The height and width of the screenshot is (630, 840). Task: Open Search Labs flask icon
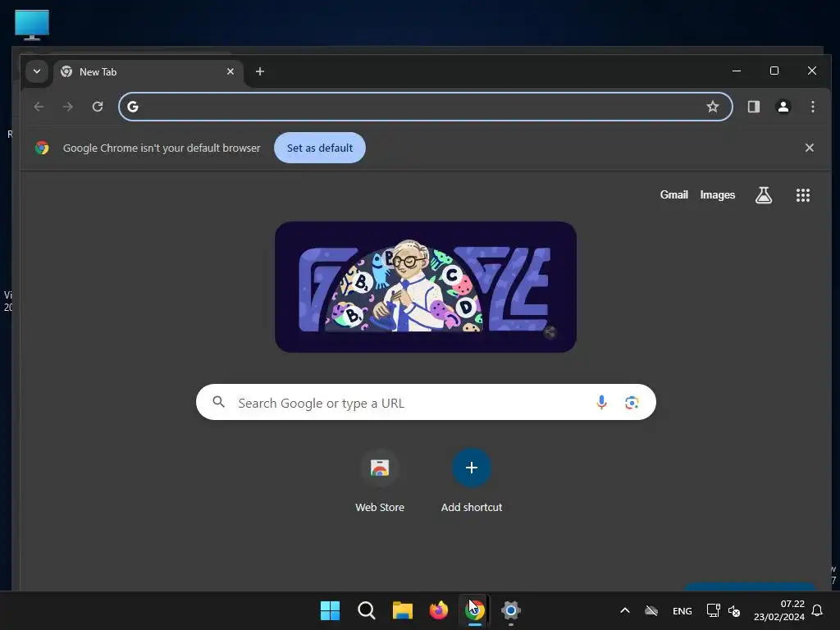pyautogui.click(x=764, y=195)
